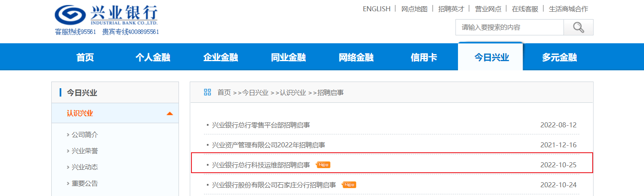Click 贵宾专线4008895561 text
Screen dimensions: 644x196
tap(131, 32)
